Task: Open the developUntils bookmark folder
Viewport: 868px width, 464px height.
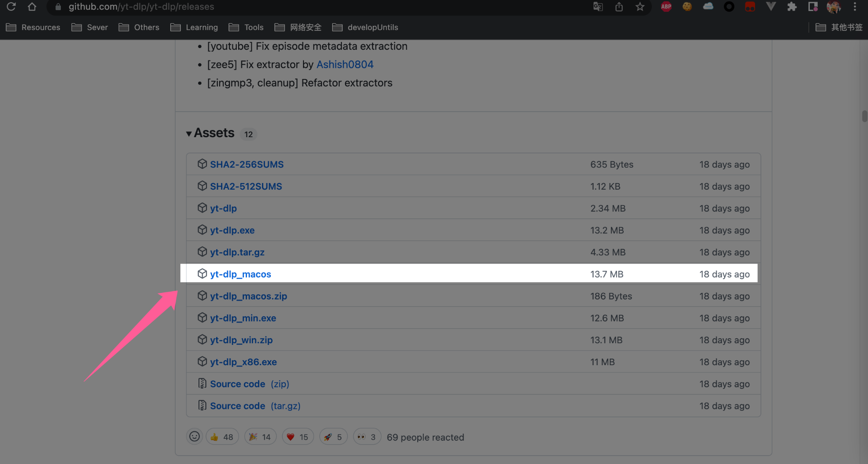Action: [x=365, y=27]
